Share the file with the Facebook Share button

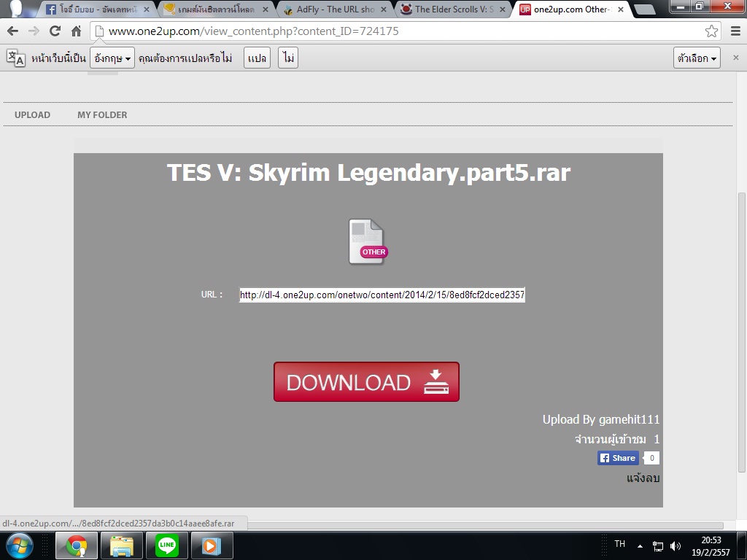pyautogui.click(x=618, y=458)
